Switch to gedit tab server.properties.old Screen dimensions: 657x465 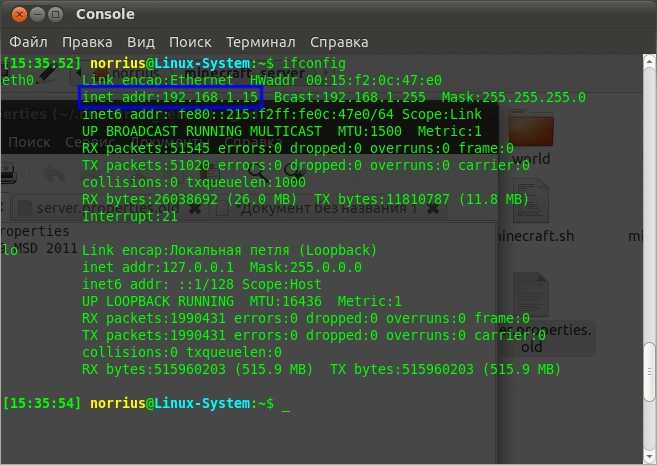coord(108,208)
